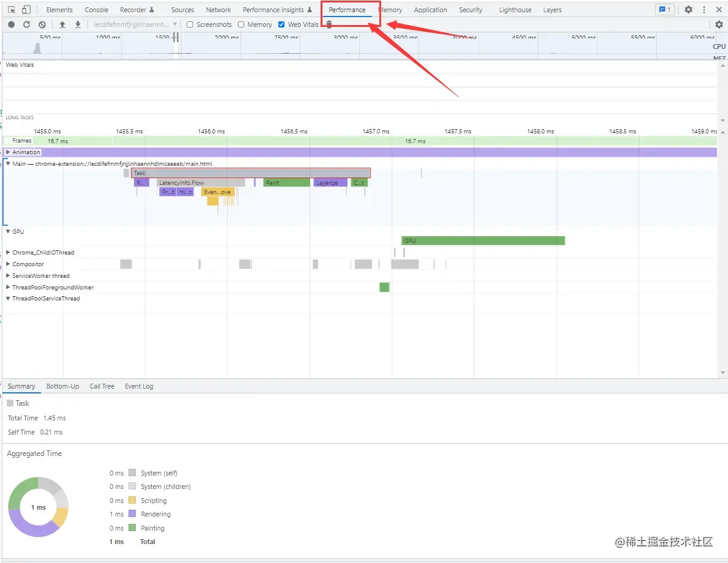Open the Application tab

click(431, 10)
